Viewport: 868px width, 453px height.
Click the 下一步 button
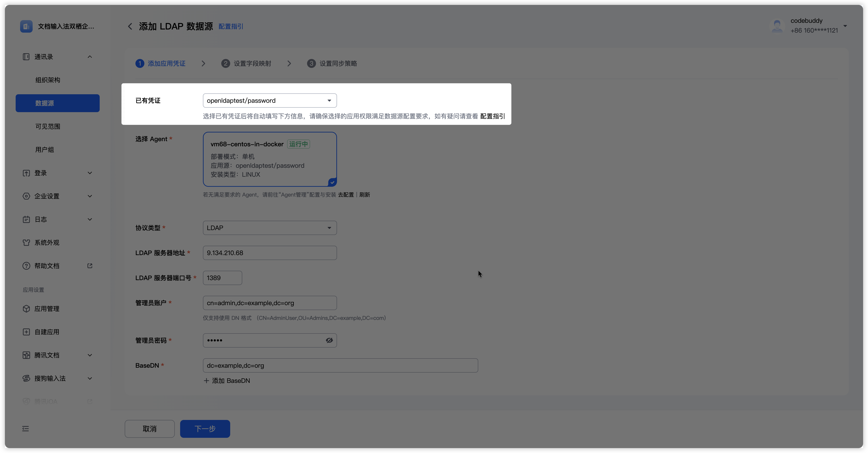205,428
